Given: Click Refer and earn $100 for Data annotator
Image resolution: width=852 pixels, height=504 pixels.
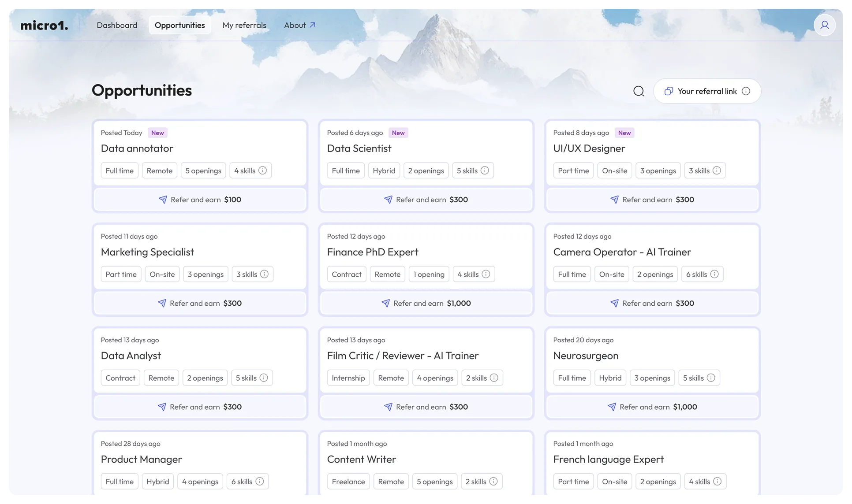Looking at the screenshot, I should click(x=200, y=200).
